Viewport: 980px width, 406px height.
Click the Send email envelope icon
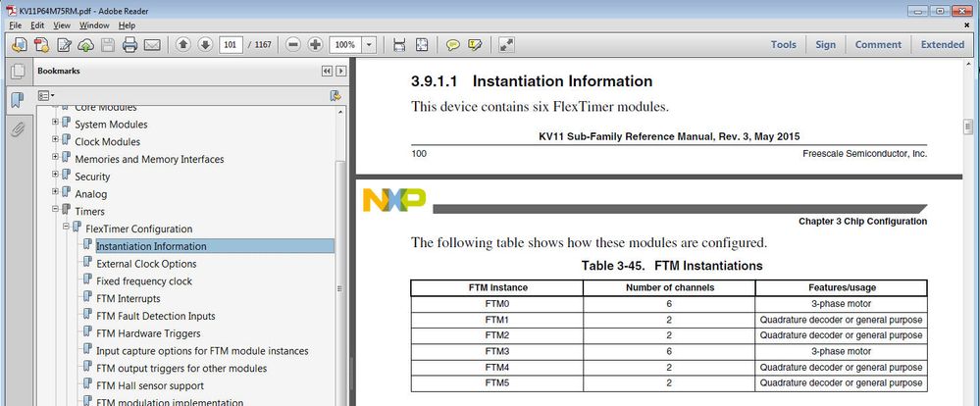point(152,44)
